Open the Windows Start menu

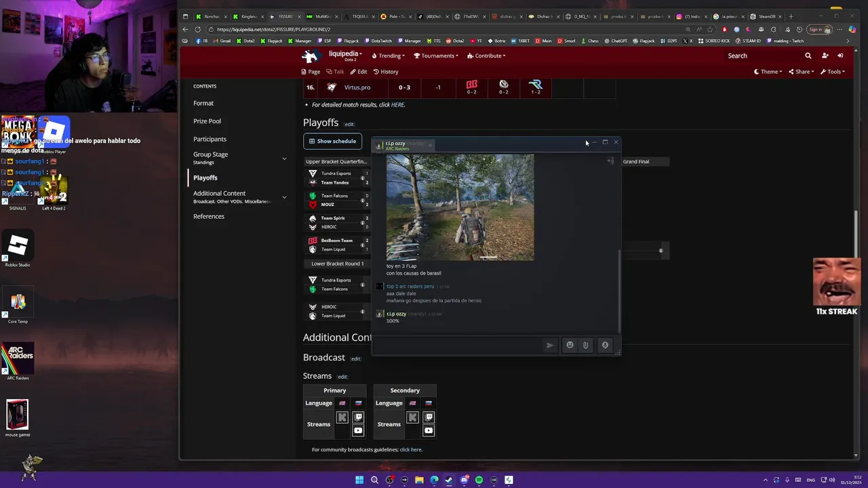(x=359, y=480)
